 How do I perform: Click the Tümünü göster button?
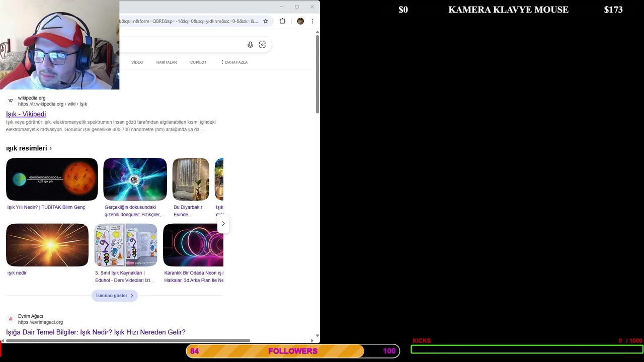pyautogui.click(x=115, y=296)
